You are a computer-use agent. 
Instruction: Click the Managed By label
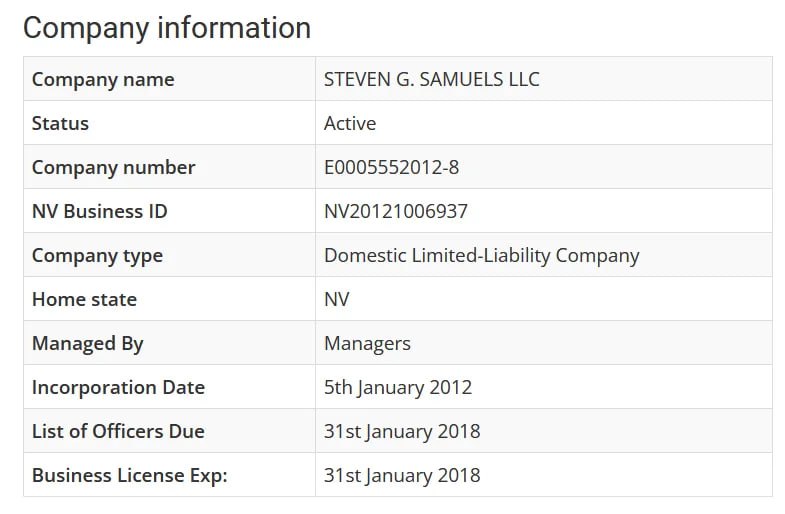click(x=88, y=343)
